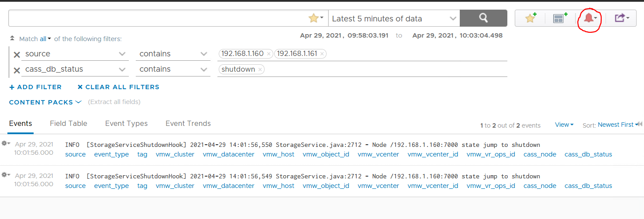Remove the 192.168.1.160 filter tag
The height and width of the screenshot is (219, 644).
click(269, 54)
